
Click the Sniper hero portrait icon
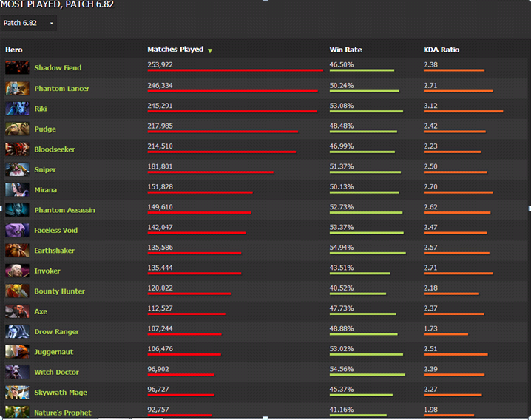(x=17, y=169)
